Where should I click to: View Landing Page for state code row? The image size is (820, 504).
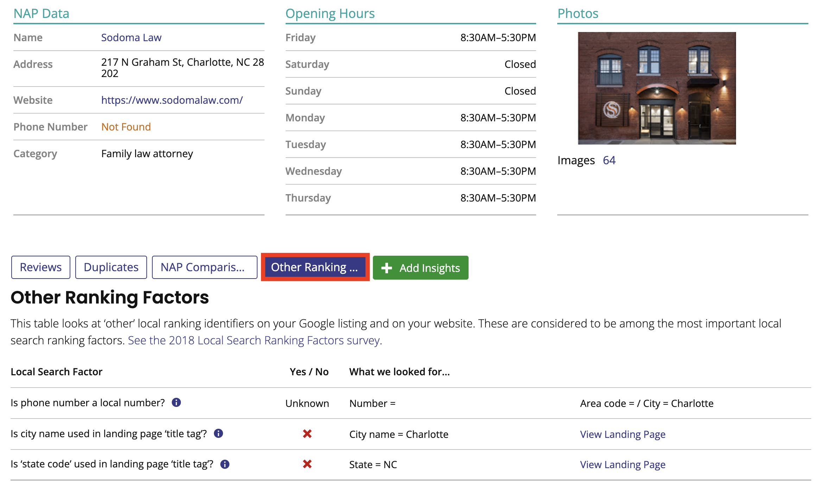pos(623,464)
